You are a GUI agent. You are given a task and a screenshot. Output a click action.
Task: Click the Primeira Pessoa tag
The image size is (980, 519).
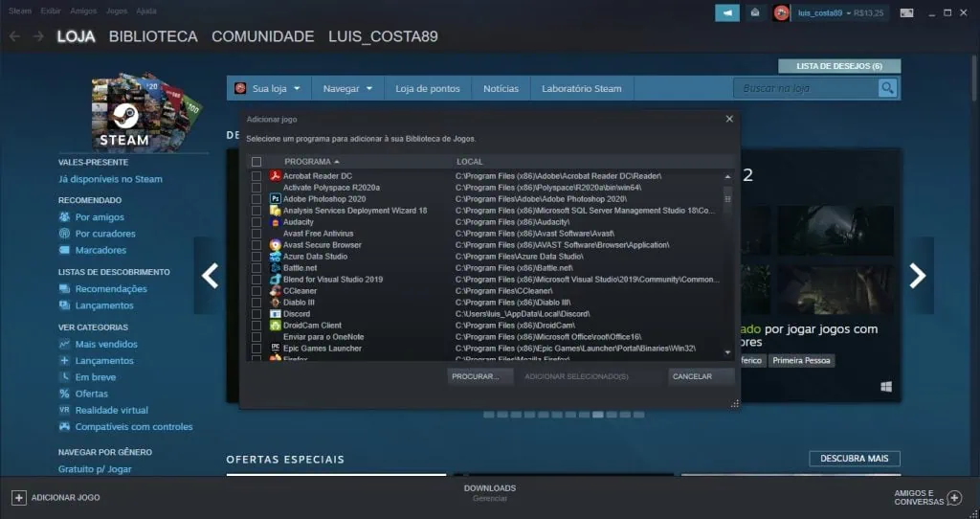click(x=801, y=361)
